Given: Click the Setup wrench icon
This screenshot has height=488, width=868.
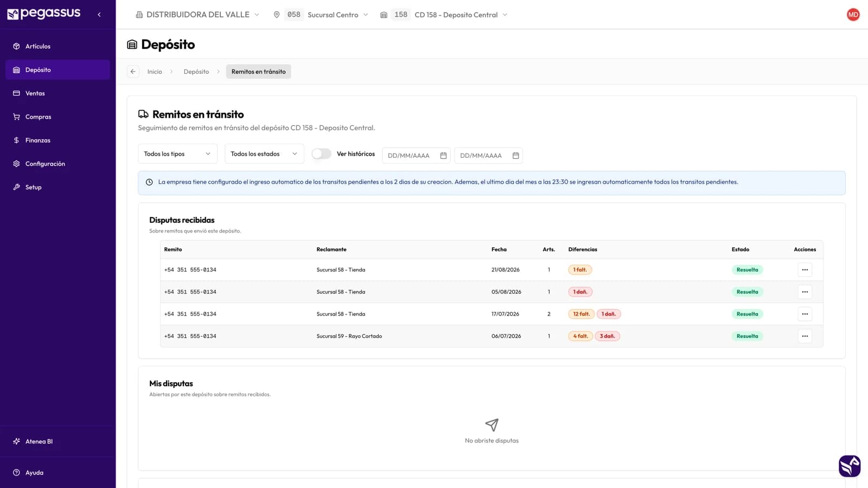Looking at the screenshot, I should pos(16,187).
